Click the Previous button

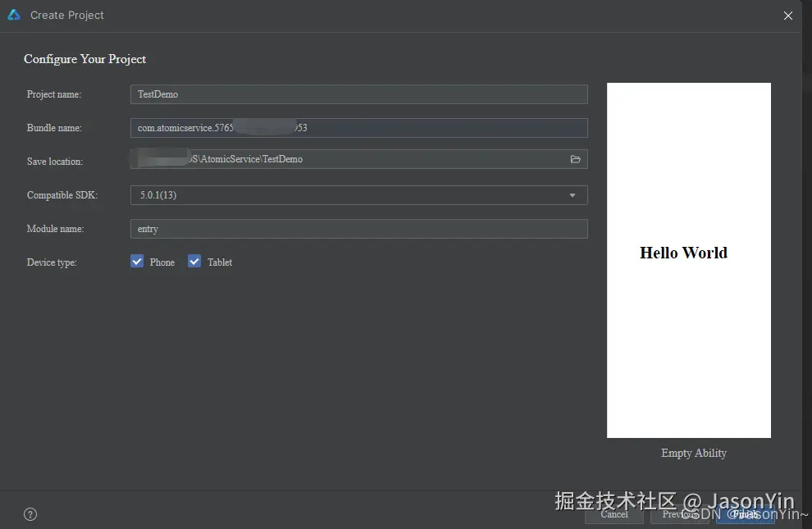(679, 514)
